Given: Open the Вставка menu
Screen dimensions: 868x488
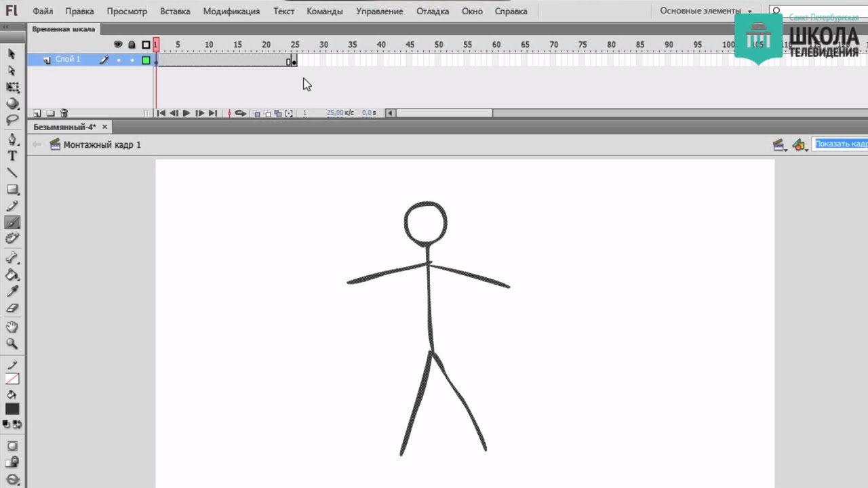Looking at the screenshot, I should (175, 12).
